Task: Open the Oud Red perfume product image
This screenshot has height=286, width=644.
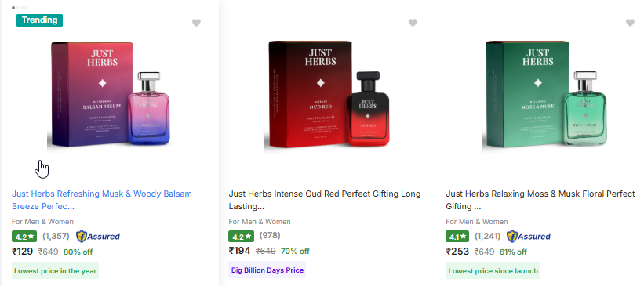Action: [327, 94]
